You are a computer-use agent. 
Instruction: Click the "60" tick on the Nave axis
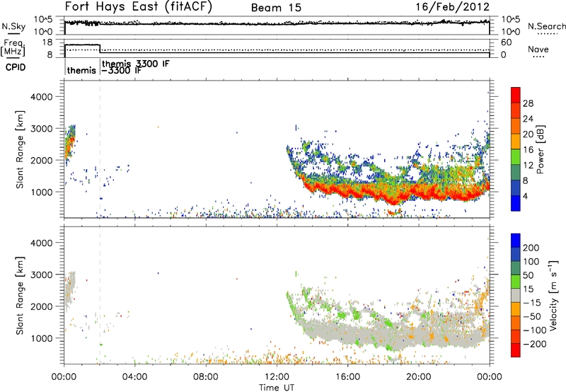point(506,42)
